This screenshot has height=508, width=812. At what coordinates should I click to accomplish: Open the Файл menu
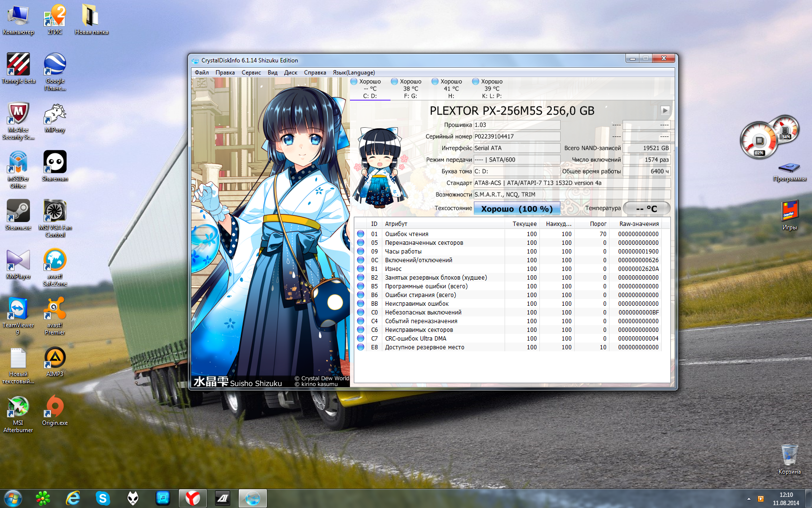202,73
